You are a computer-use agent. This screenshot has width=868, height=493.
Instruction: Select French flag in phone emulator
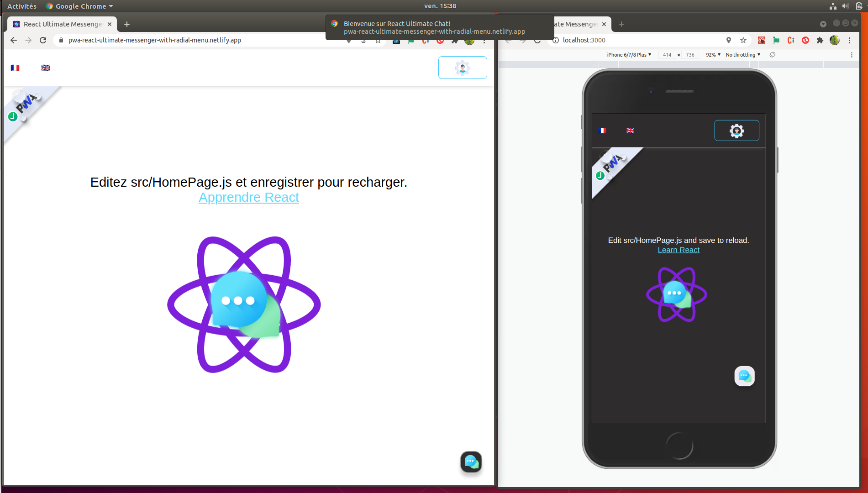pyautogui.click(x=602, y=131)
